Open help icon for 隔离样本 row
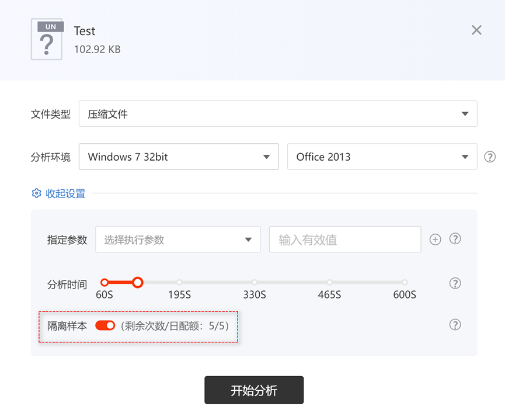Viewport: 505px width, 420px height. pos(455,325)
